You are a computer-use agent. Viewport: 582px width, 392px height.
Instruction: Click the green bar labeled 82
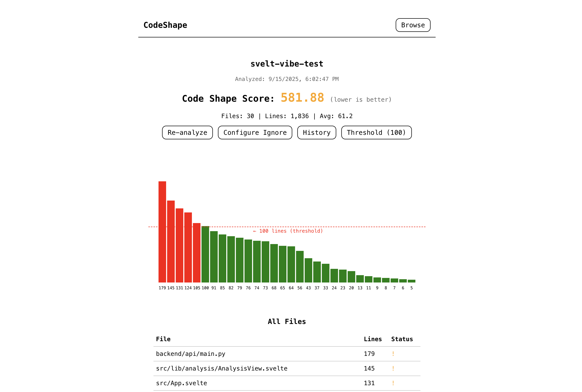click(231, 259)
